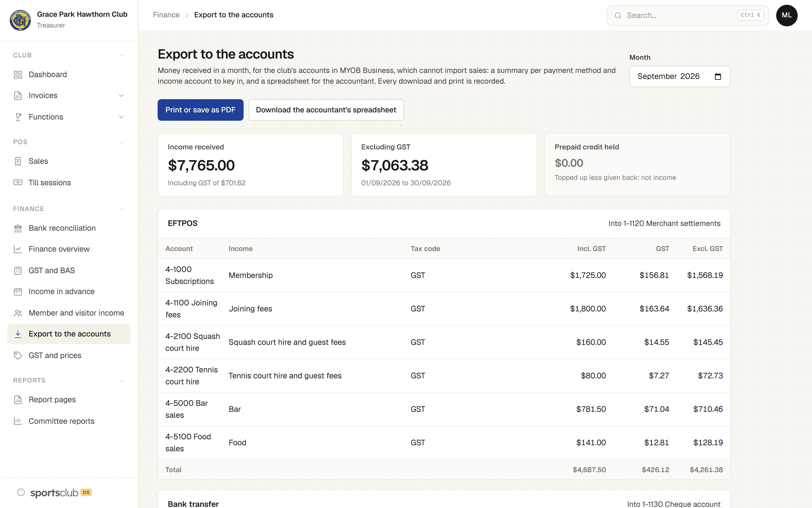Download the accountant's spreadsheet
The width and height of the screenshot is (812, 508).
(x=326, y=110)
